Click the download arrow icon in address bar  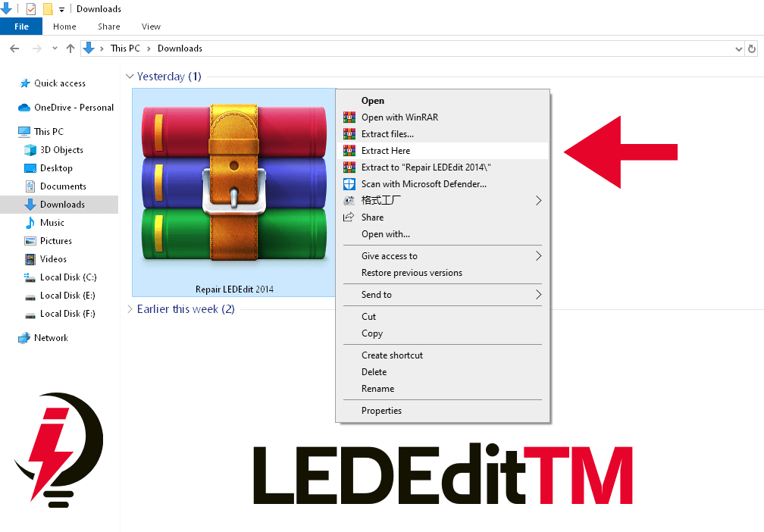pos(88,49)
